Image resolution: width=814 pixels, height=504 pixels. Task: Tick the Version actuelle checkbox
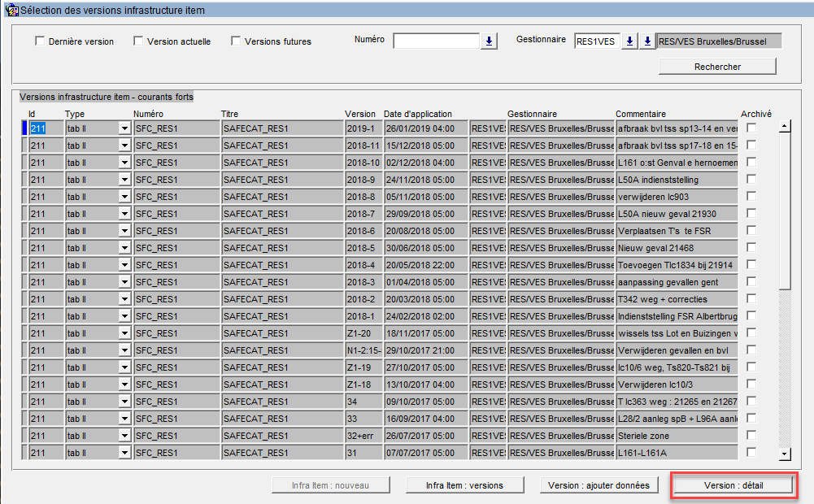tap(138, 41)
